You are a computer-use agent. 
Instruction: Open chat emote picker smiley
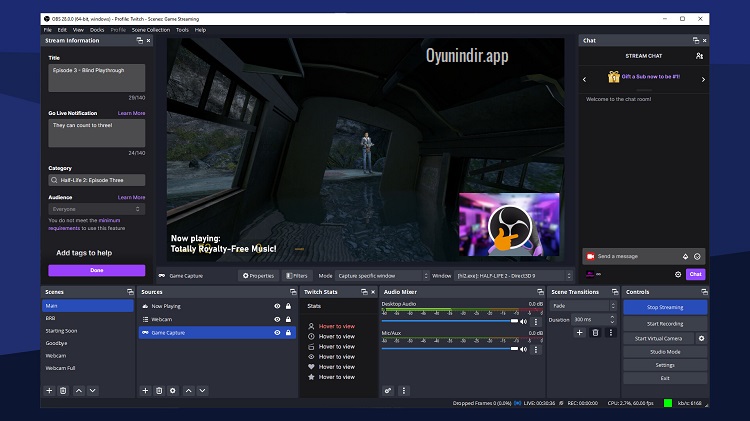point(697,256)
